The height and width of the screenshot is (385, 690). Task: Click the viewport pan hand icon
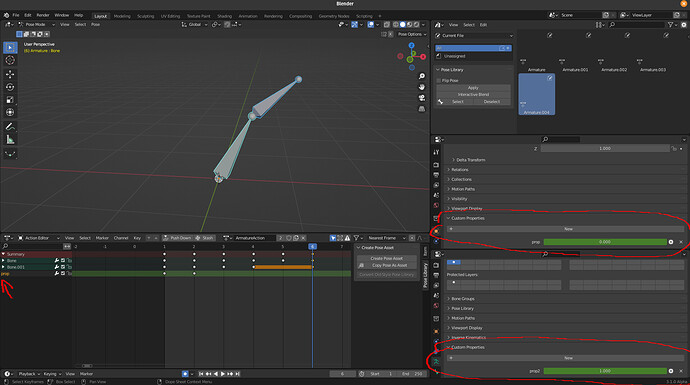point(422,87)
